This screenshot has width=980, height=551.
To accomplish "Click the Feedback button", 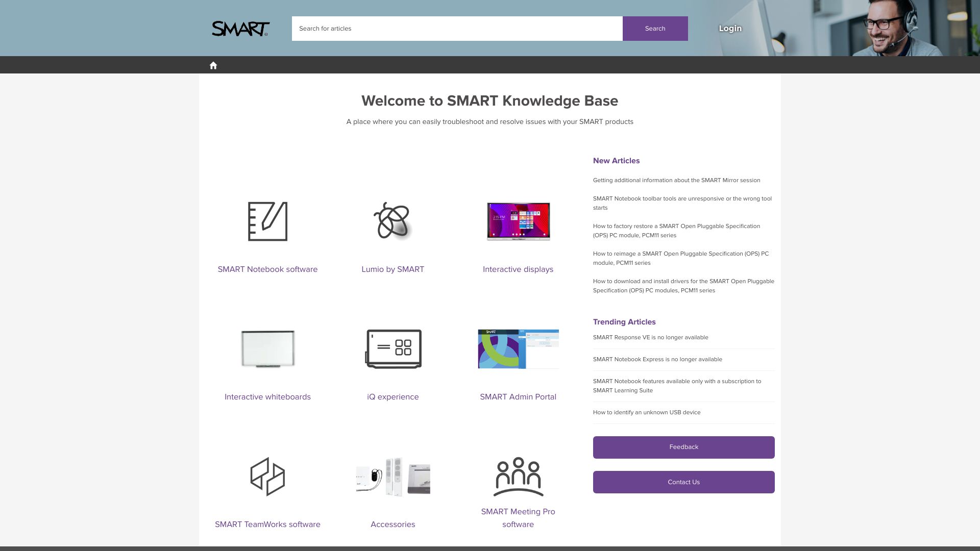I will [683, 447].
